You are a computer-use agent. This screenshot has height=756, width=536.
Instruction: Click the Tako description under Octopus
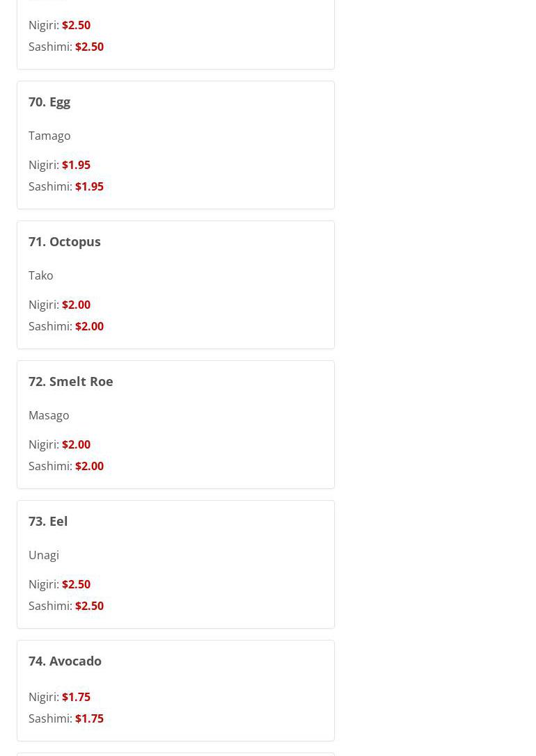pos(40,276)
